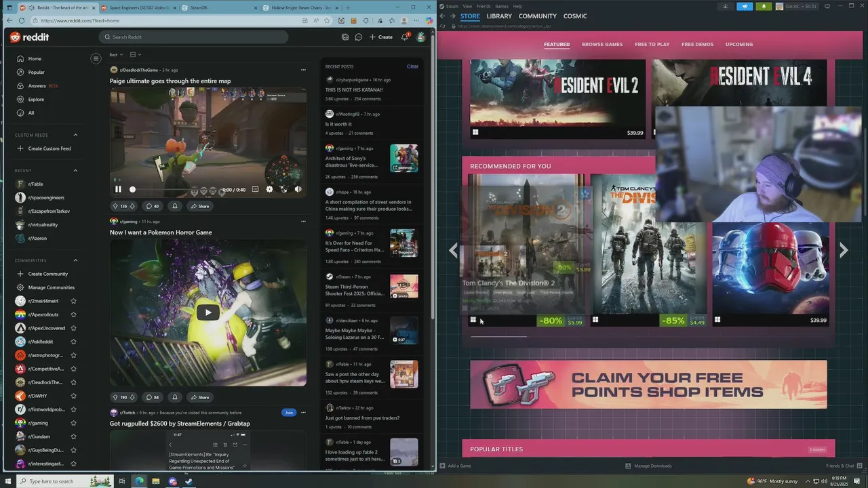This screenshot has height=488, width=868.
Task: Click the Reddit logo
Action: click(x=29, y=37)
